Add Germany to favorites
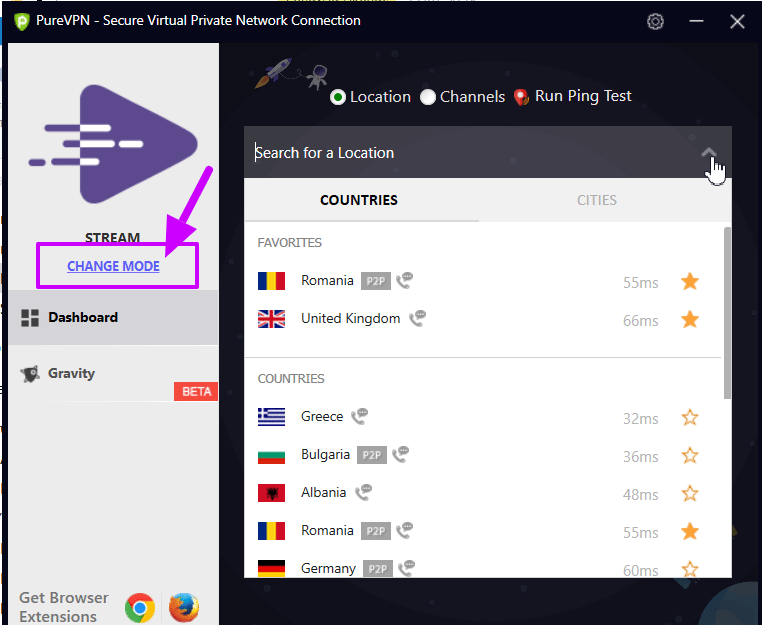The height and width of the screenshot is (625, 762). click(690, 569)
